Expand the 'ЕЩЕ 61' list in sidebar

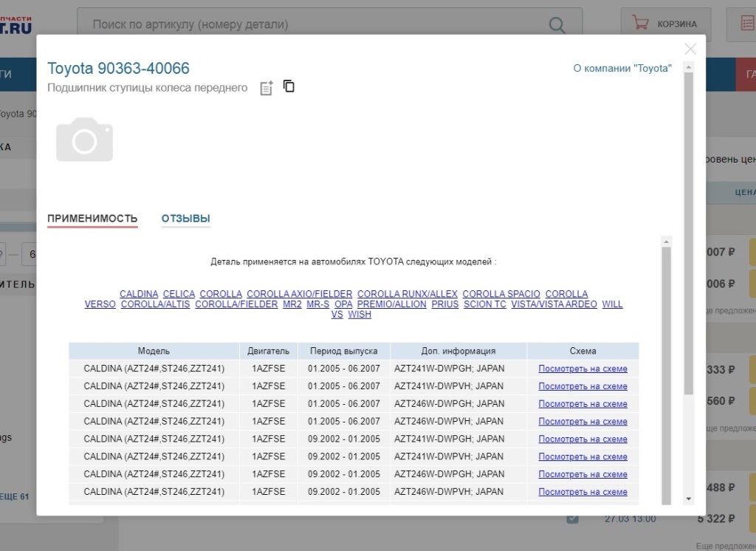click(x=15, y=496)
